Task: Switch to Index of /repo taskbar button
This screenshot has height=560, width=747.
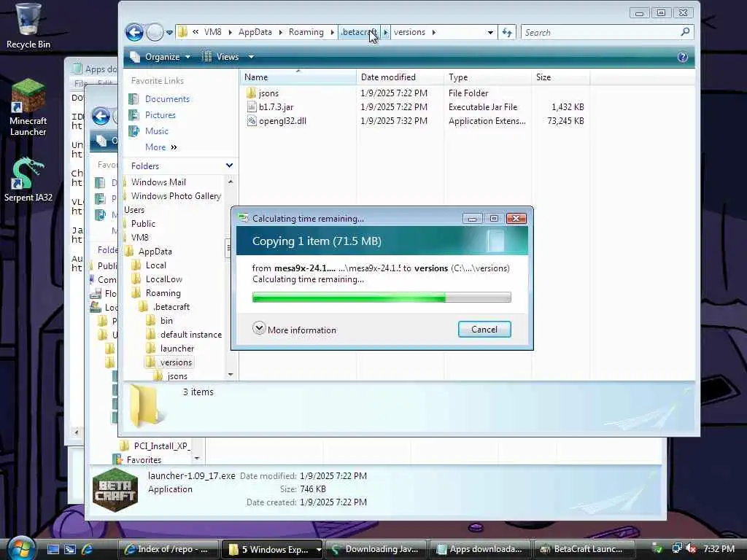Action: click(168, 549)
